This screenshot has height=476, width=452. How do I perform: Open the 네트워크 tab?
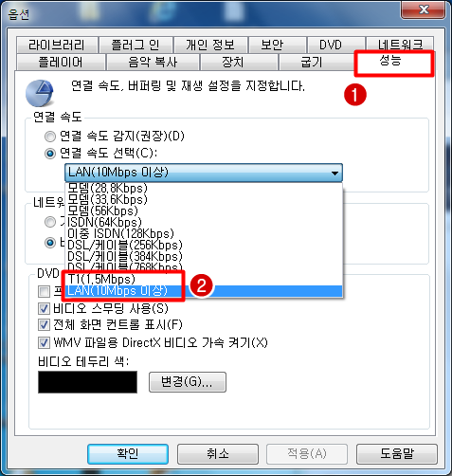400,45
